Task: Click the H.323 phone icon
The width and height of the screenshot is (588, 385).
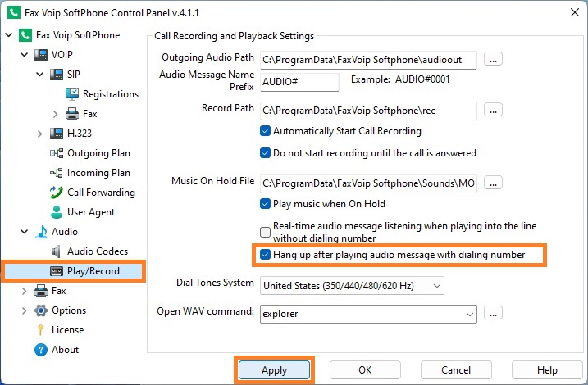Action: pos(57,134)
